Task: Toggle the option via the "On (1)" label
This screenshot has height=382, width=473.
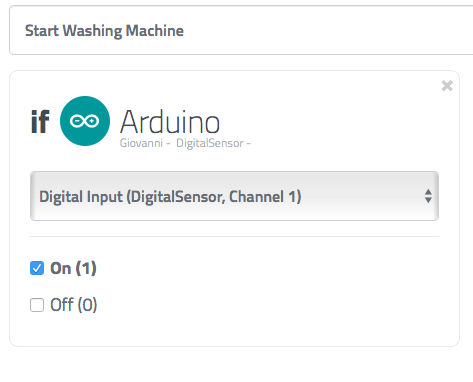Action: (x=73, y=268)
